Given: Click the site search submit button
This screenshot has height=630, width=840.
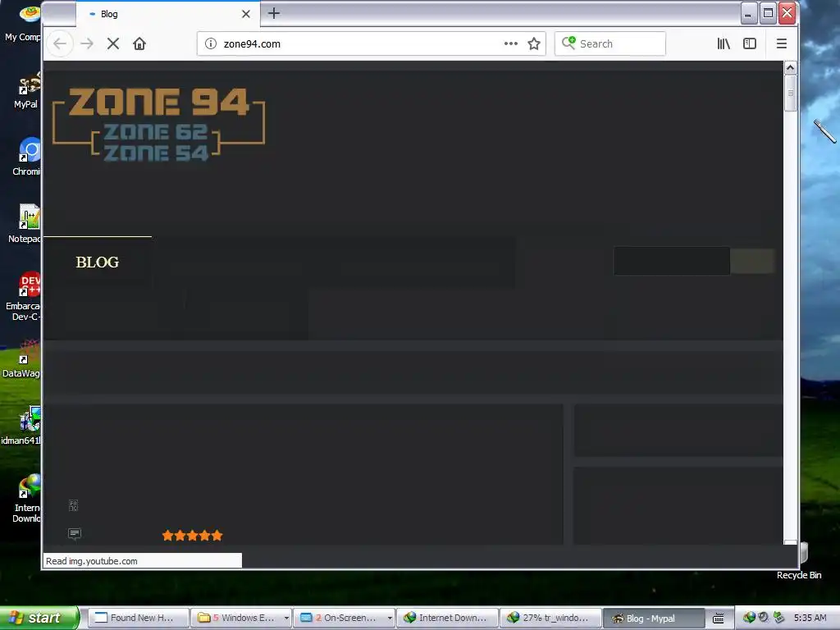Looking at the screenshot, I should click(753, 261).
